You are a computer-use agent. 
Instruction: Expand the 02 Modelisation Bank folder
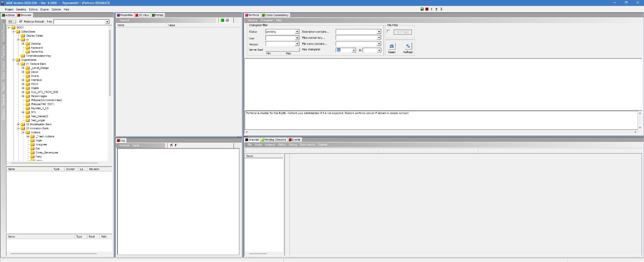[x=18, y=124]
